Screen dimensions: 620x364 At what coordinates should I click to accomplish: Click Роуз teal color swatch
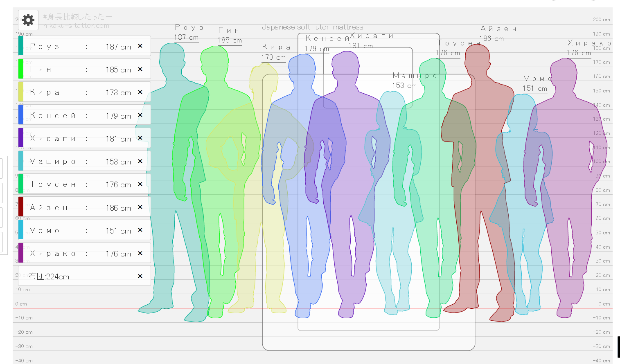click(21, 46)
